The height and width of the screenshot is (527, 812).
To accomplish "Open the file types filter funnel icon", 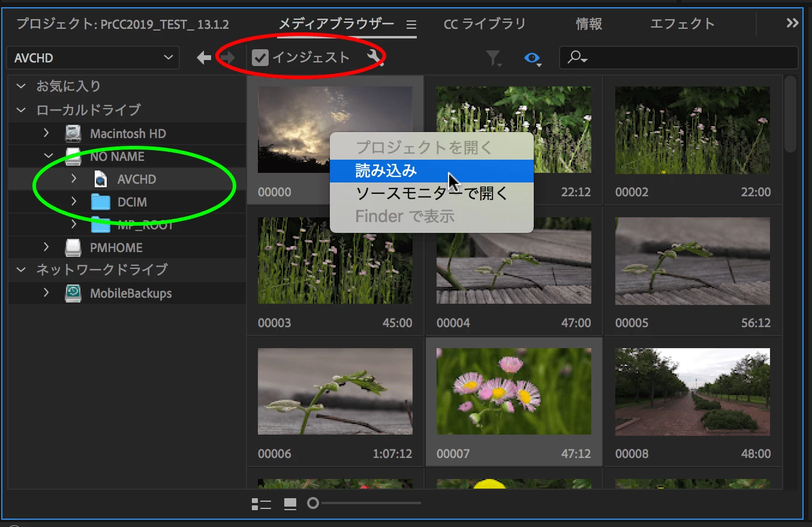I will coord(493,58).
